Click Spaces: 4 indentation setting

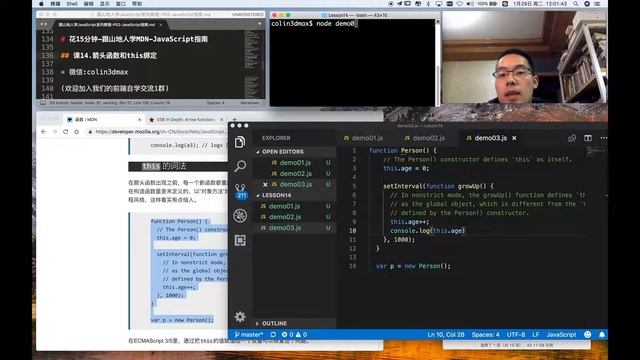click(x=485, y=334)
